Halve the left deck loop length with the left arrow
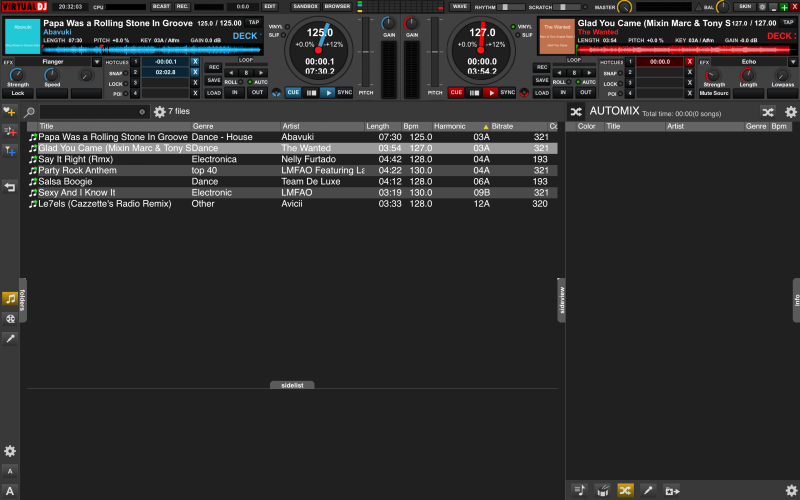The image size is (800, 500). pos(232,72)
